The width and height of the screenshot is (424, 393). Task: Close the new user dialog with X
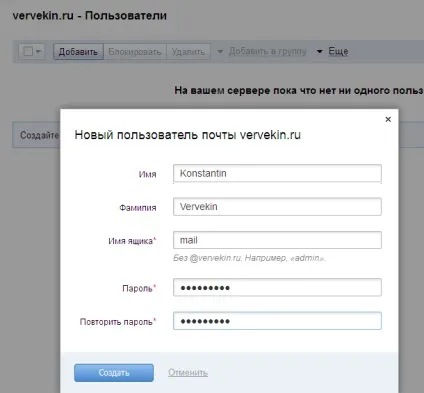[x=388, y=119]
